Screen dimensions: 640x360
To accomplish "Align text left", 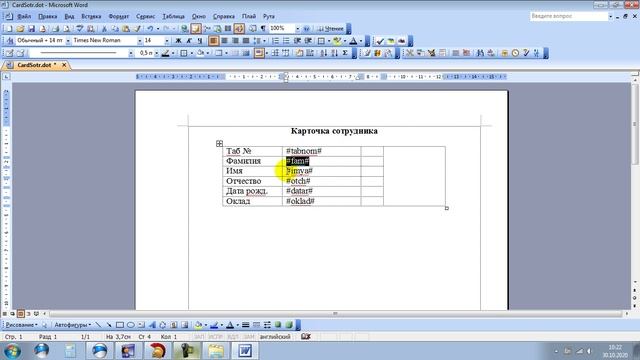I will coord(213,41).
